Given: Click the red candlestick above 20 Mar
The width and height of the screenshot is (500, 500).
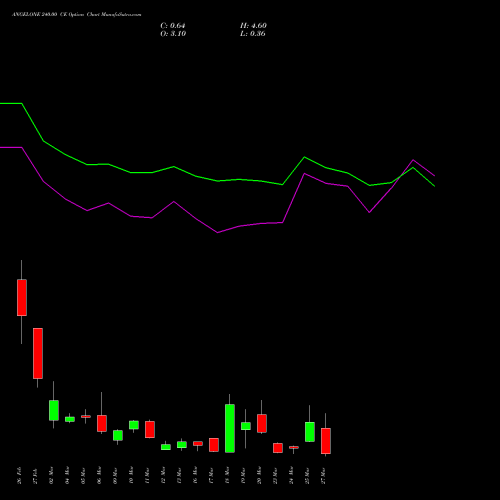Looking at the screenshot, I should 262,423.
